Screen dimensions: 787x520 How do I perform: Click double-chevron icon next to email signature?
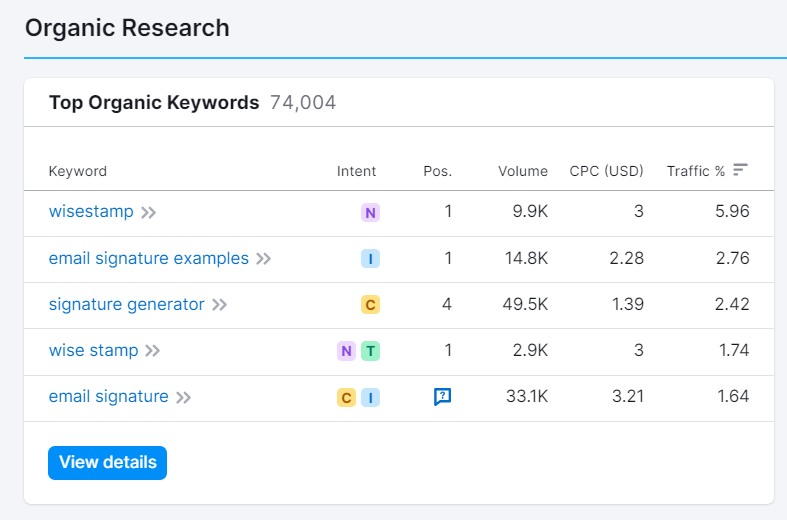(183, 398)
